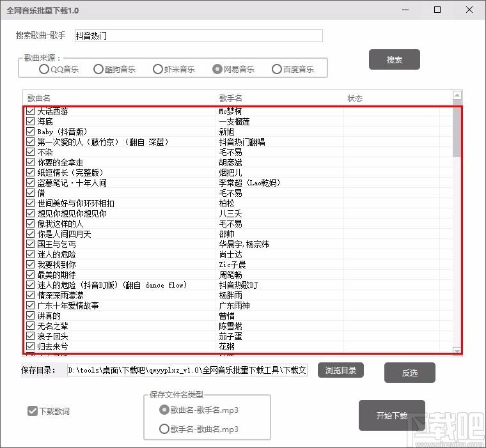Uncheck 迷人的危险 (抖音DJ版) song
This screenshot has height=448, width=486.
click(31, 285)
